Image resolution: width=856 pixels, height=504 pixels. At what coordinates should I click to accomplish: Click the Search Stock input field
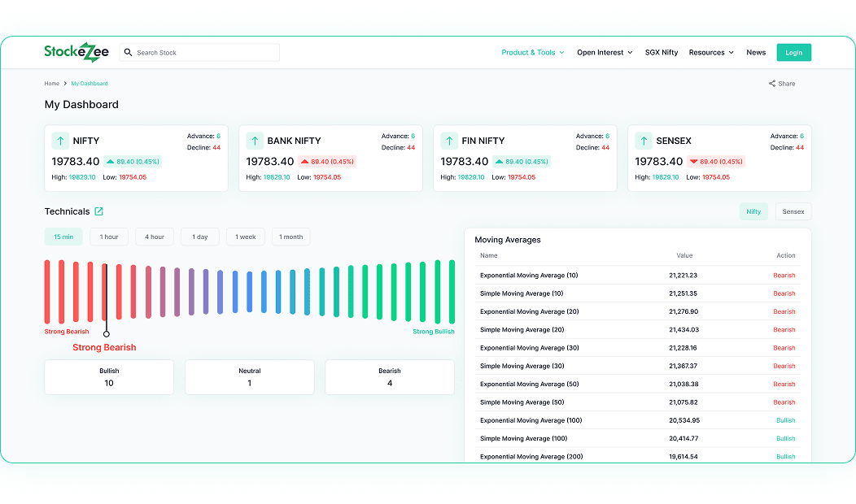click(x=200, y=52)
